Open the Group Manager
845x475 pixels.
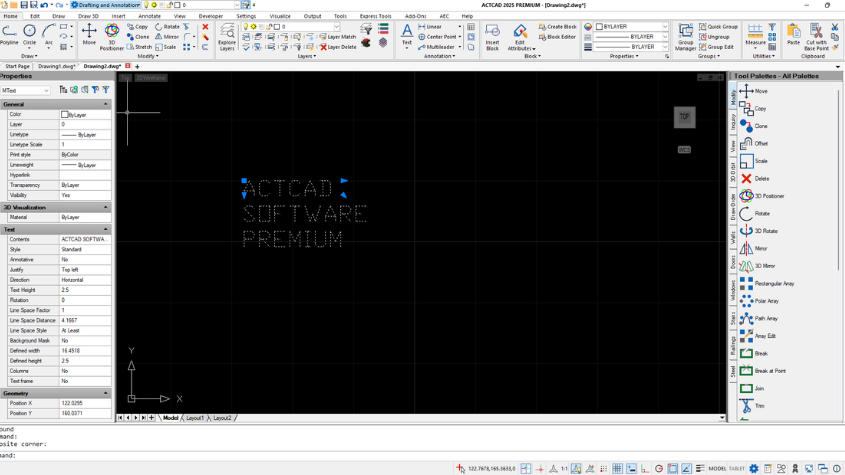(685, 37)
